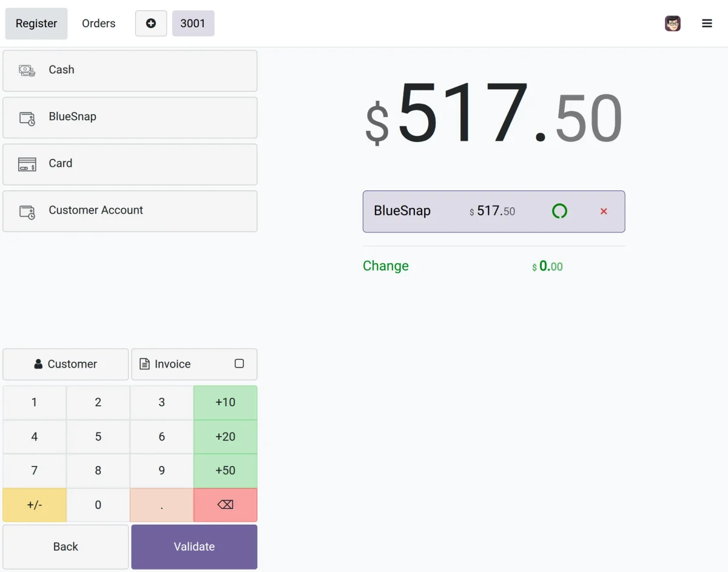This screenshot has height=572, width=728.
Task: Validate the payment
Action: (194, 547)
